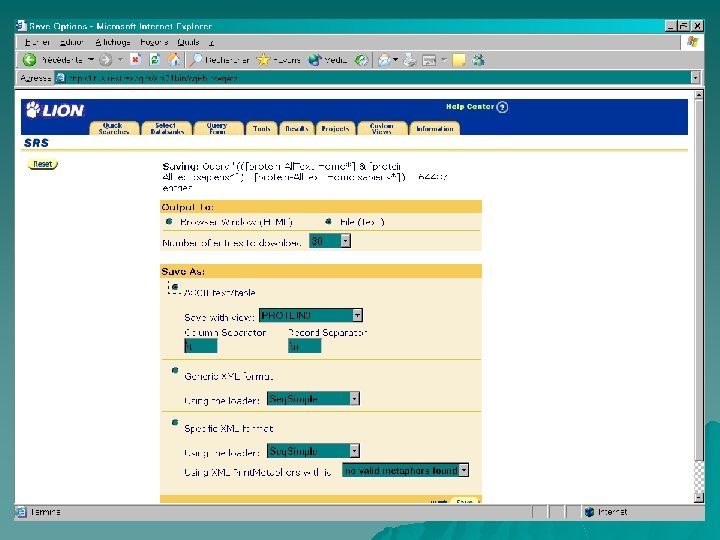Screen dimensions: 720x540
Task: Click the yellow note discussion icon
Action: (459, 60)
